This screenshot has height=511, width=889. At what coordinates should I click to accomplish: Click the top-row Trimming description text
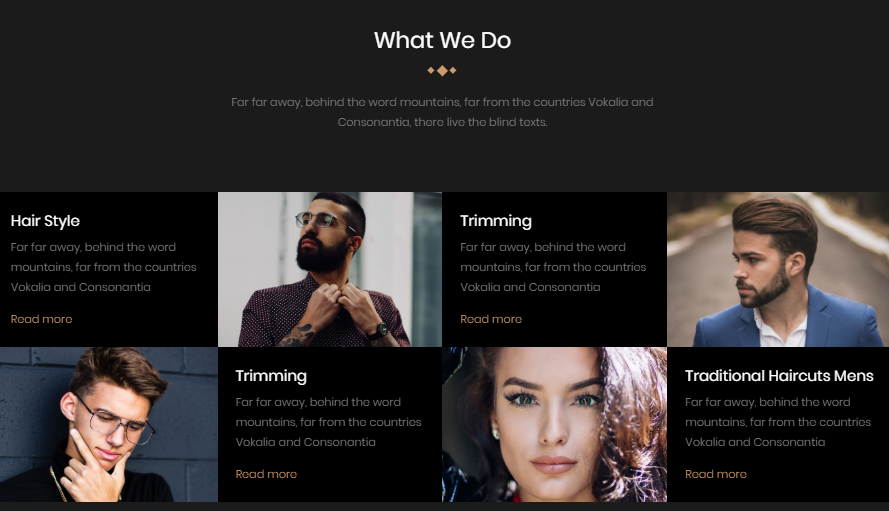pos(553,267)
